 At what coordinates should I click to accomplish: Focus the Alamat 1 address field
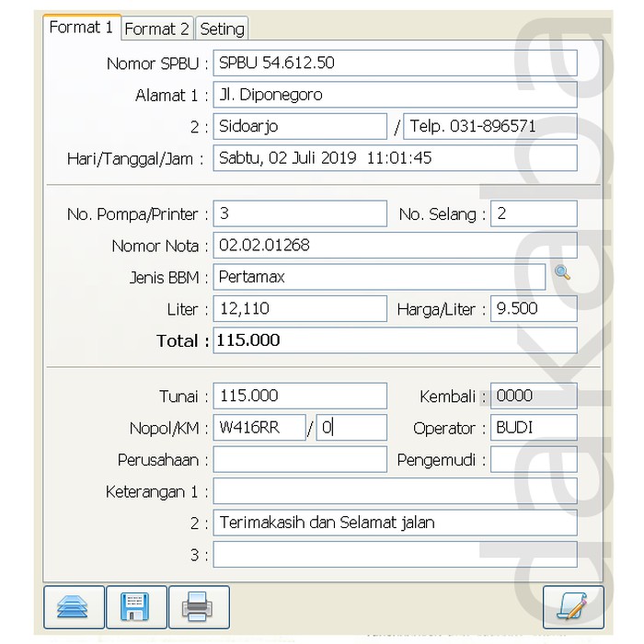pyautogui.click(x=395, y=95)
